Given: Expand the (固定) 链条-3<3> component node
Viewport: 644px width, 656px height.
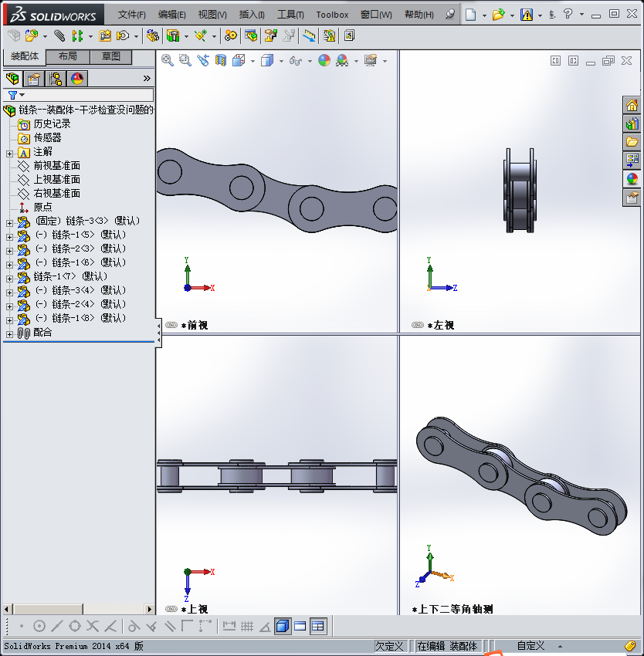Looking at the screenshot, I should click(x=9, y=223).
